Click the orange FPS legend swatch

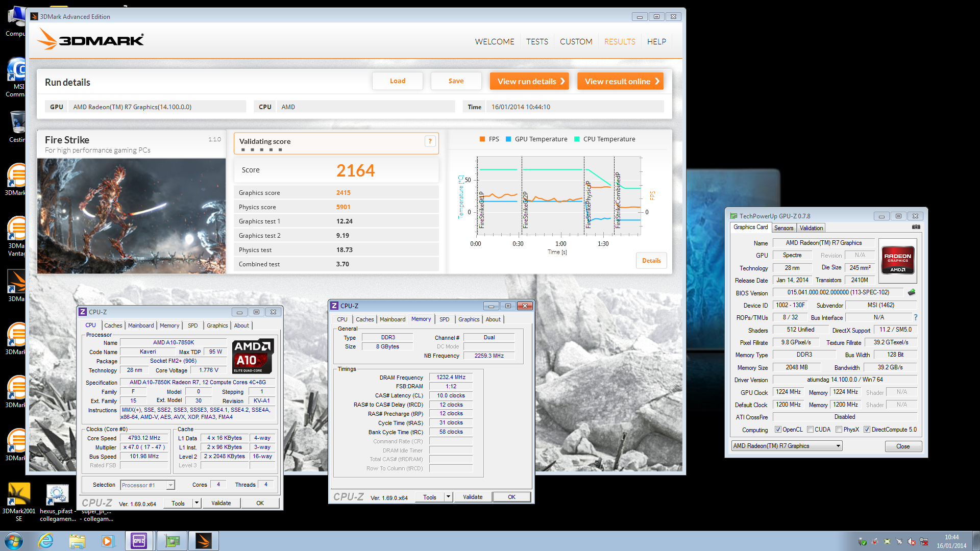pos(482,139)
